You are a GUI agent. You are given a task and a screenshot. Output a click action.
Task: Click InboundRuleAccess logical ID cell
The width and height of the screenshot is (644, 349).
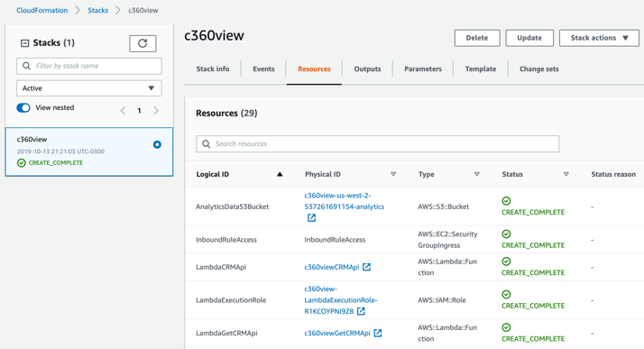225,240
